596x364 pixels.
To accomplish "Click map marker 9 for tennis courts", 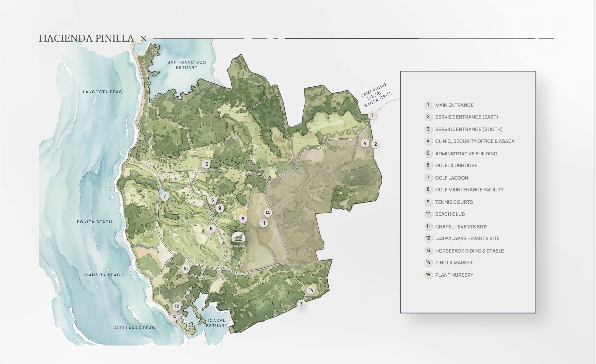I will pos(220,208).
